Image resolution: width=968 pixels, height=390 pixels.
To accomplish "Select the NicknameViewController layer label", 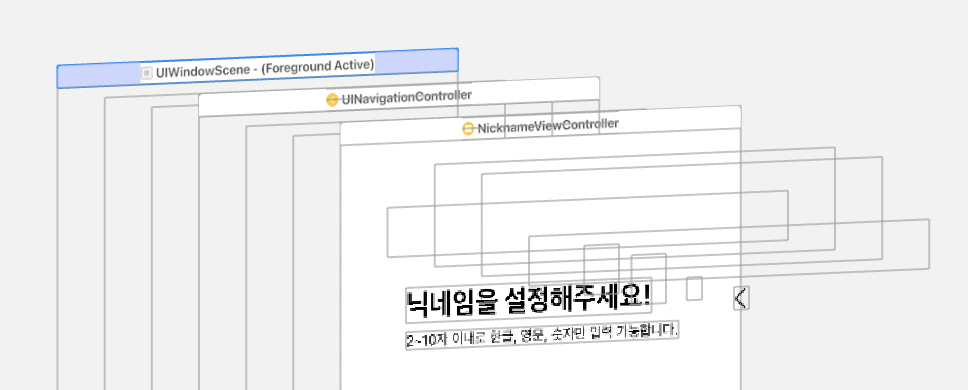I will [548, 125].
